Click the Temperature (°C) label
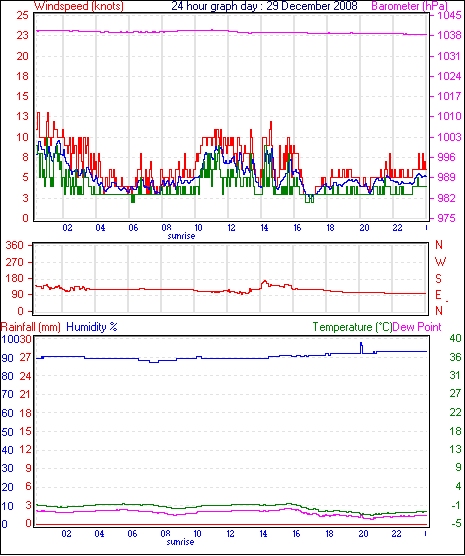The width and height of the screenshot is (465, 556). point(352,327)
